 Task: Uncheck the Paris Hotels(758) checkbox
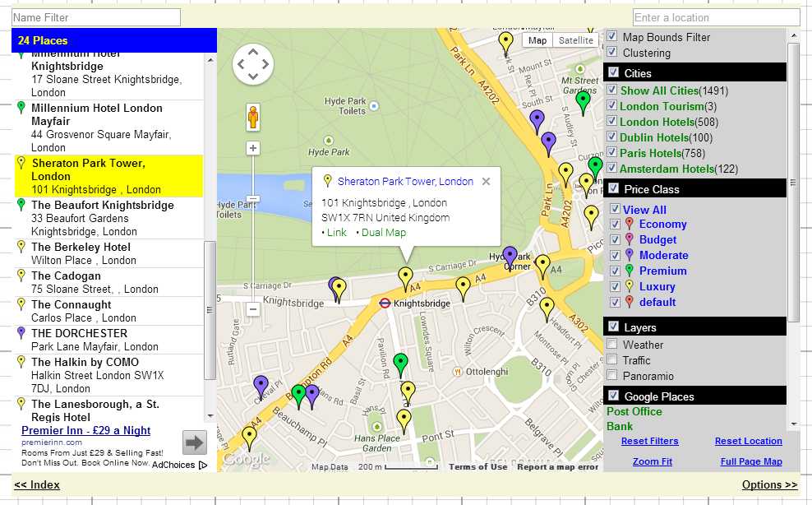coord(611,152)
